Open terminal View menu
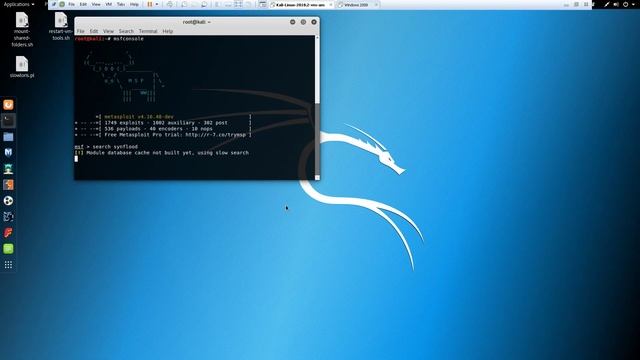 pos(108,31)
